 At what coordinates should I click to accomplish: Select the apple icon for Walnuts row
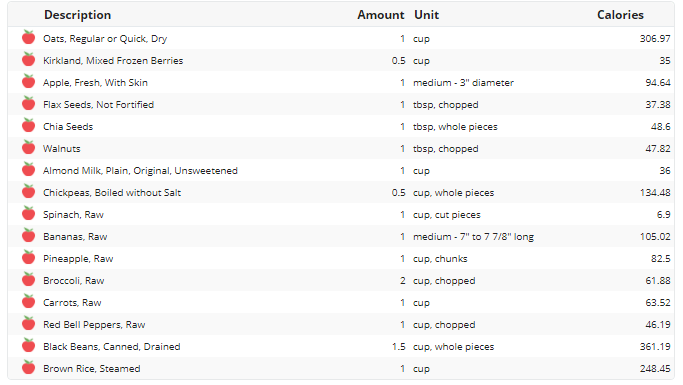28,148
